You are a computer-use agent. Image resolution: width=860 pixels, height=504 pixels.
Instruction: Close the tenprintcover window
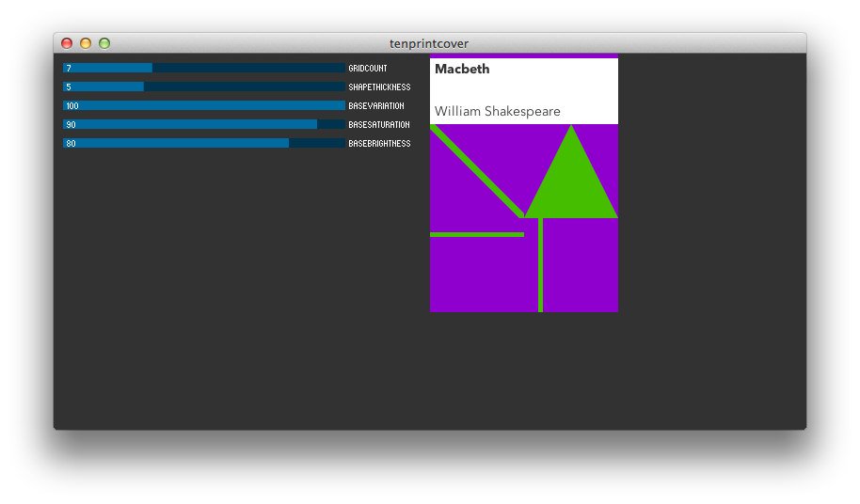(x=67, y=43)
